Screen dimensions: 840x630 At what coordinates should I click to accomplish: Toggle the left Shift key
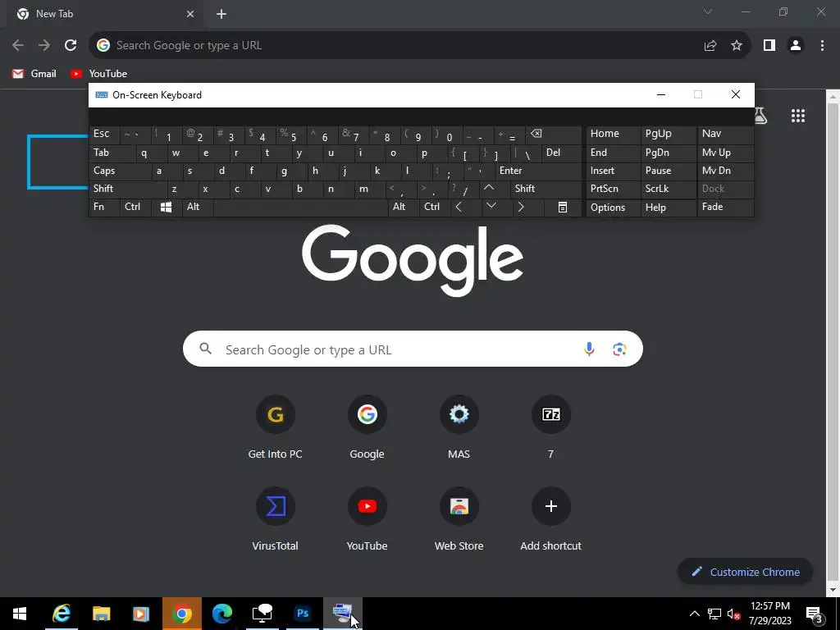[128, 189]
